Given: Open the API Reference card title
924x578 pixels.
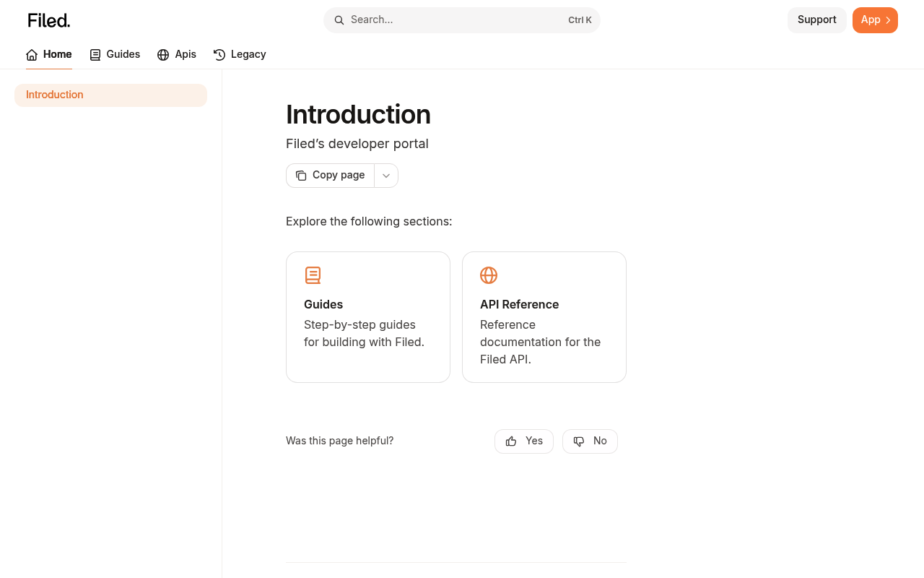Looking at the screenshot, I should coord(519,305).
